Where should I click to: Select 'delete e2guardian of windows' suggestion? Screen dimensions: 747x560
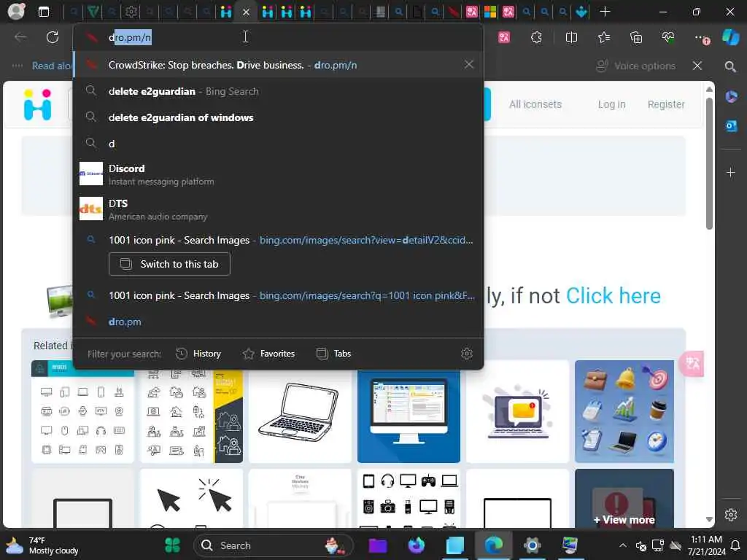click(x=278, y=117)
